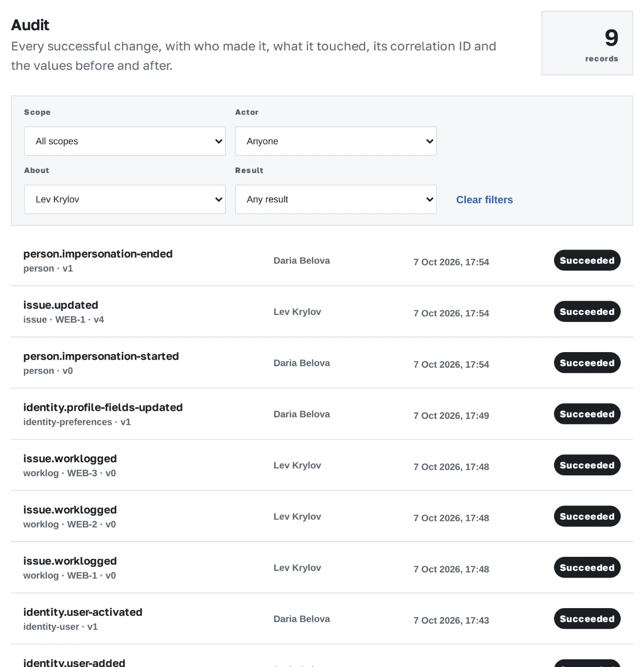Click the 'identity-user · v1' subtitle
This screenshot has height=667, width=644.
pyautogui.click(x=60, y=627)
